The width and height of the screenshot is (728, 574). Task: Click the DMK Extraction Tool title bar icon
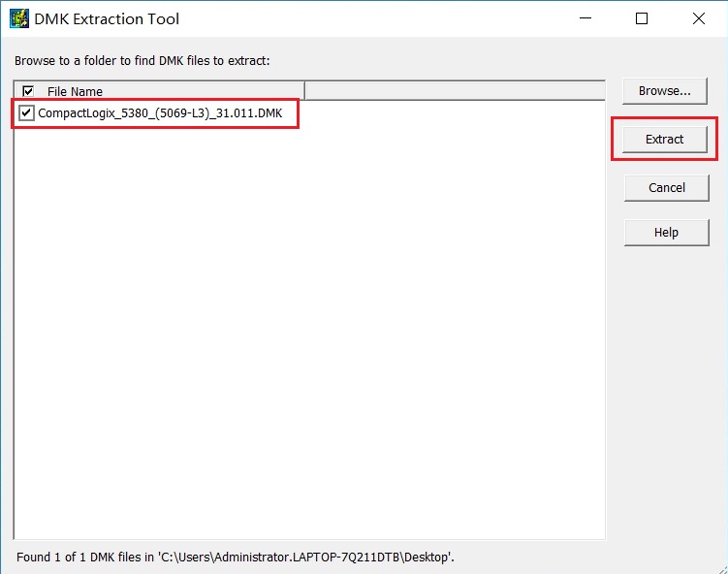[19, 18]
